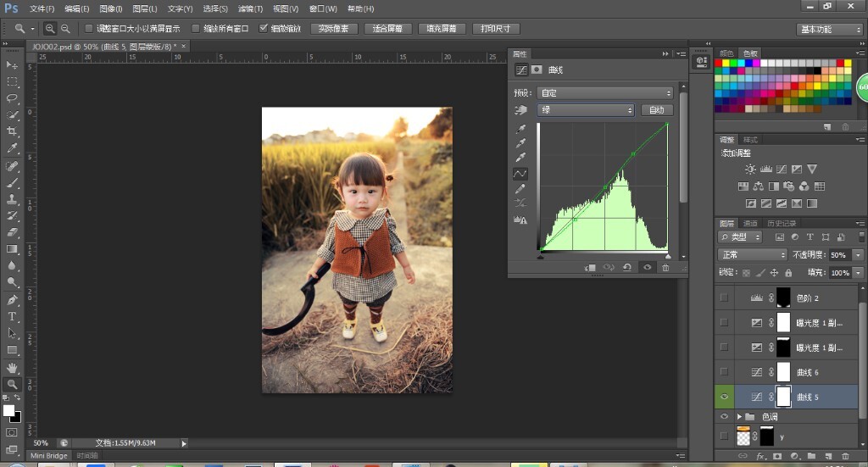Hide the 曲线 5 layer
This screenshot has height=467, width=868.
(x=724, y=397)
